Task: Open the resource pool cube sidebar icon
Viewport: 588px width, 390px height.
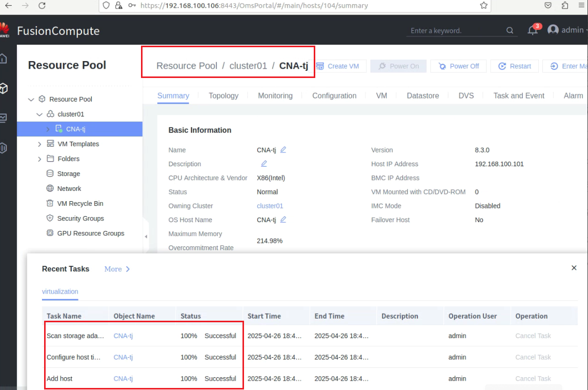Action: click(x=4, y=88)
